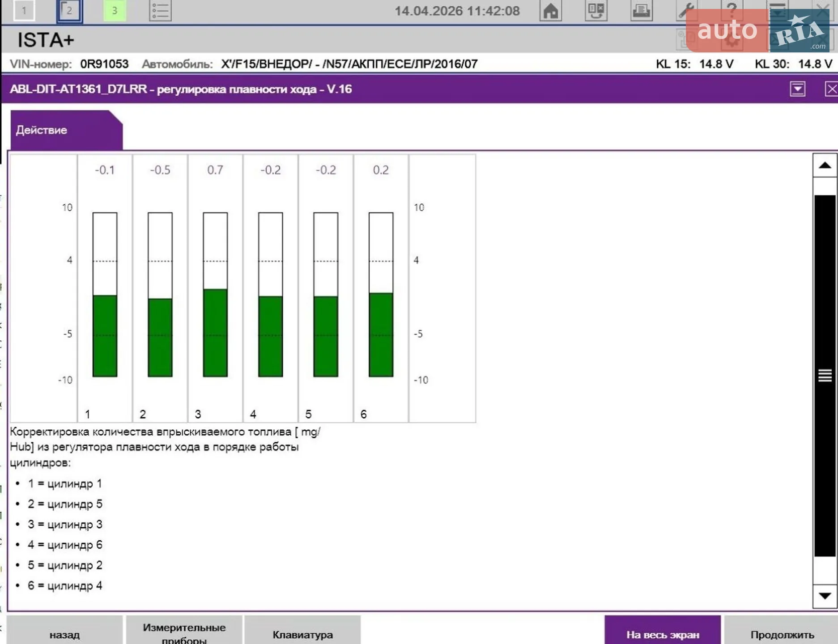Click the -0.2 value above bar 5

coord(326,170)
